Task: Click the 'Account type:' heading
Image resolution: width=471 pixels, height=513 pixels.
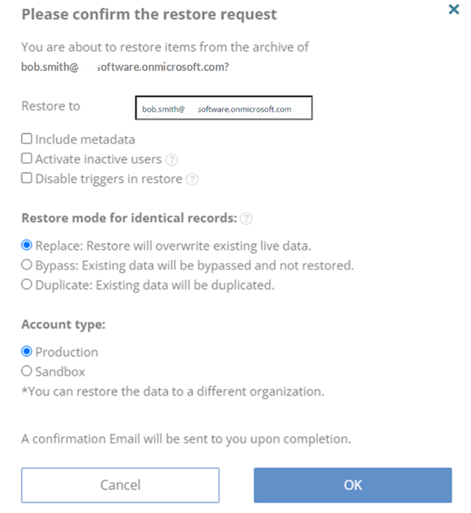Action: point(63,324)
